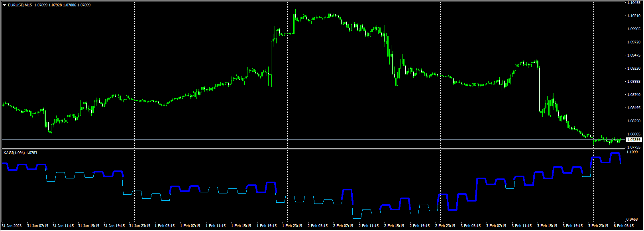Click price scale value 1.10210

[634, 16]
